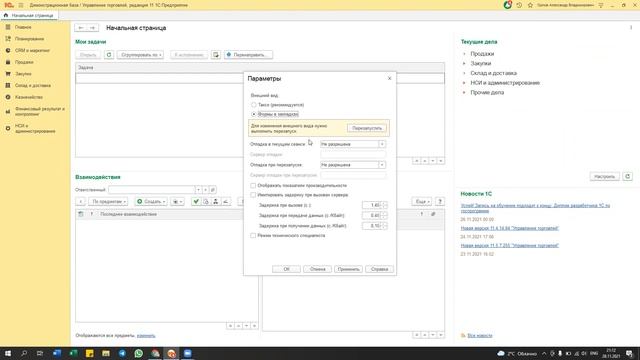Click the Настроить button

[x=604, y=176]
